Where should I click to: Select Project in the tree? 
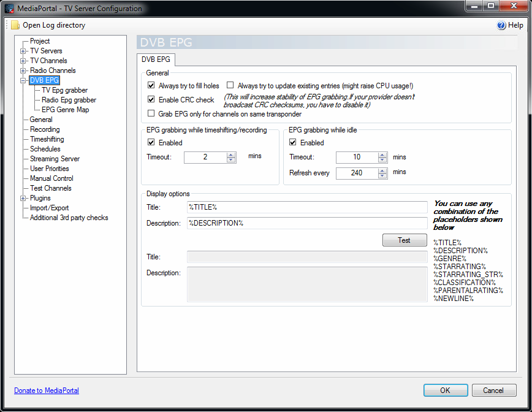click(40, 41)
